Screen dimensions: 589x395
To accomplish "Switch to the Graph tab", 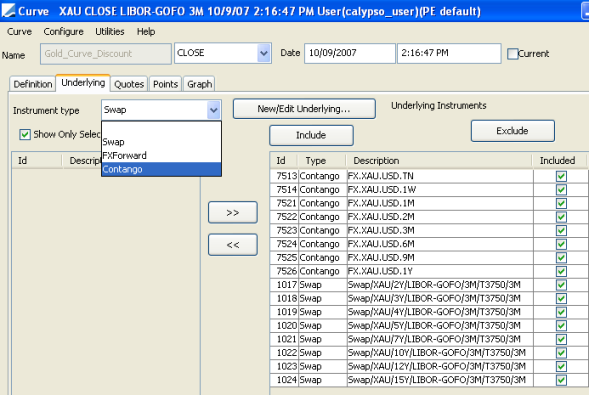I will (199, 84).
